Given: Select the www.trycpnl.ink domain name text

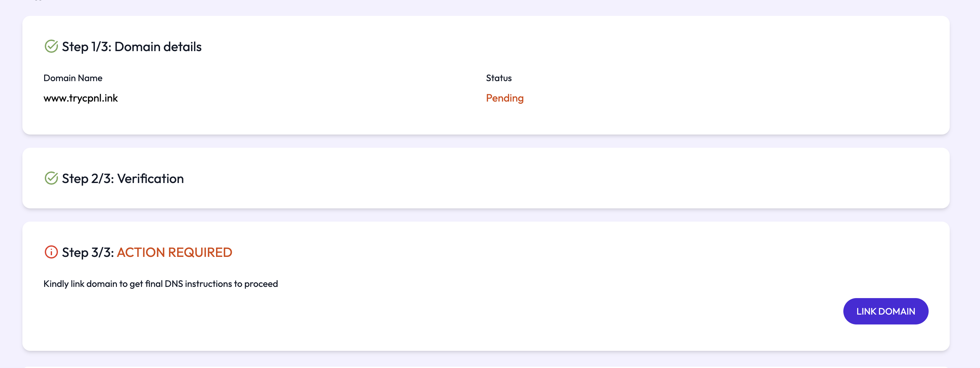Looking at the screenshot, I should tap(81, 98).
